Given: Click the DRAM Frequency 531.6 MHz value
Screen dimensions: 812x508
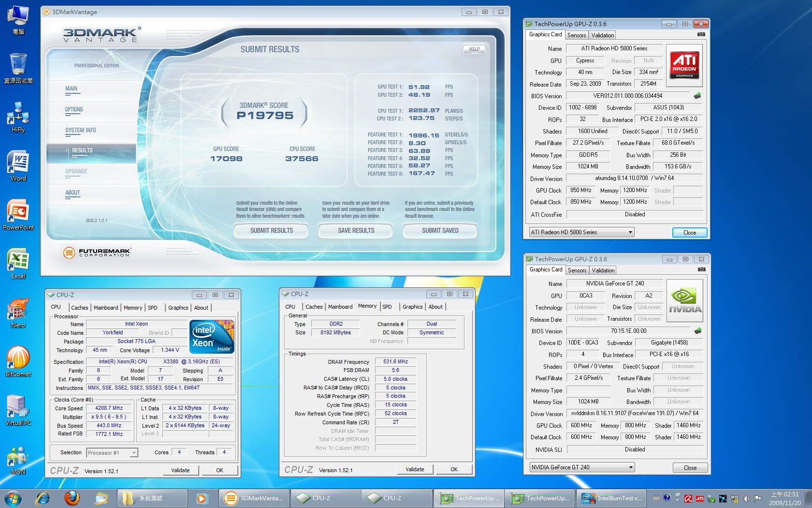Looking at the screenshot, I should point(396,361).
